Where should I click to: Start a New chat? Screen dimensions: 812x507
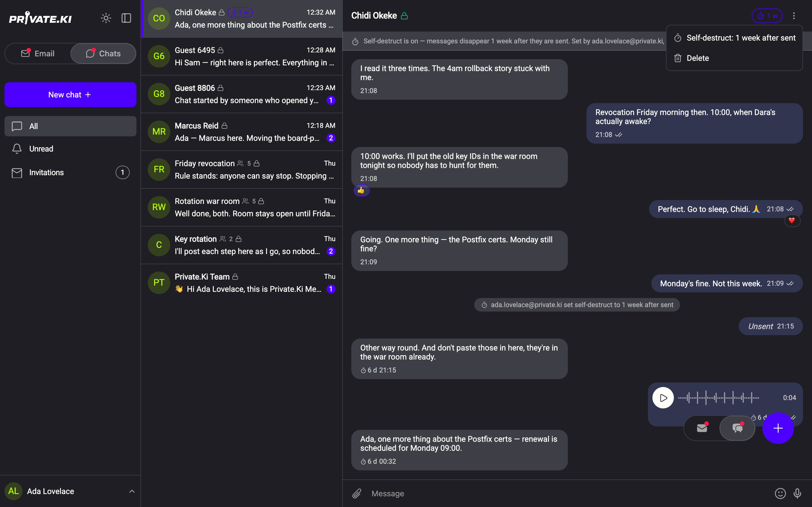(x=70, y=95)
